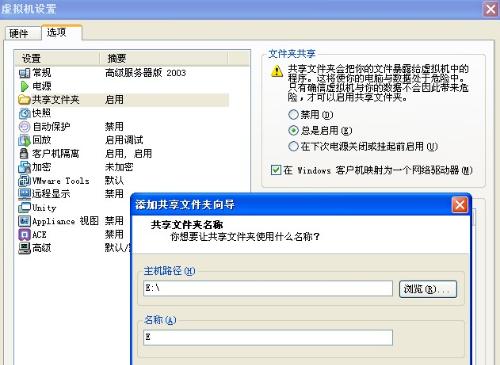The height and width of the screenshot is (365, 500).
Task: Select 在下次电源关闭或挂起前启用 radio option
Action: pyautogui.click(x=293, y=146)
